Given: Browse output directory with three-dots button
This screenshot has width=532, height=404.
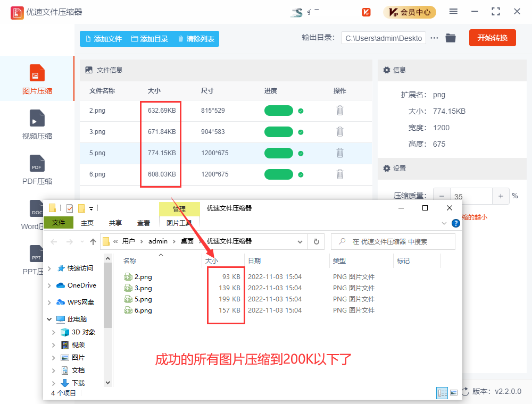Looking at the screenshot, I should tap(434, 38).
